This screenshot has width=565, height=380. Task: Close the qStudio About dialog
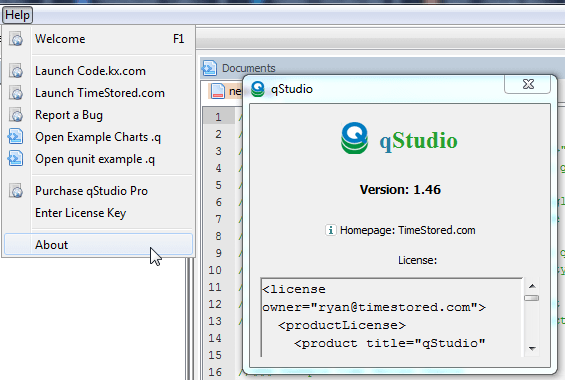tap(528, 84)
